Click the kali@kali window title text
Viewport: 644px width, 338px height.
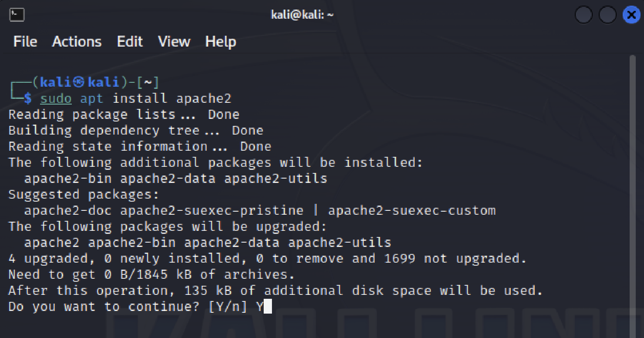[x=302, y=15]
